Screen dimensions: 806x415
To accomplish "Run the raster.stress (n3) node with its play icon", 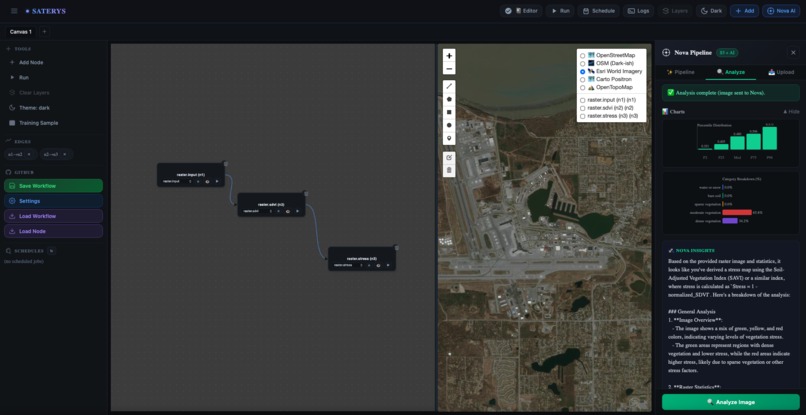I will coord(388,265).
